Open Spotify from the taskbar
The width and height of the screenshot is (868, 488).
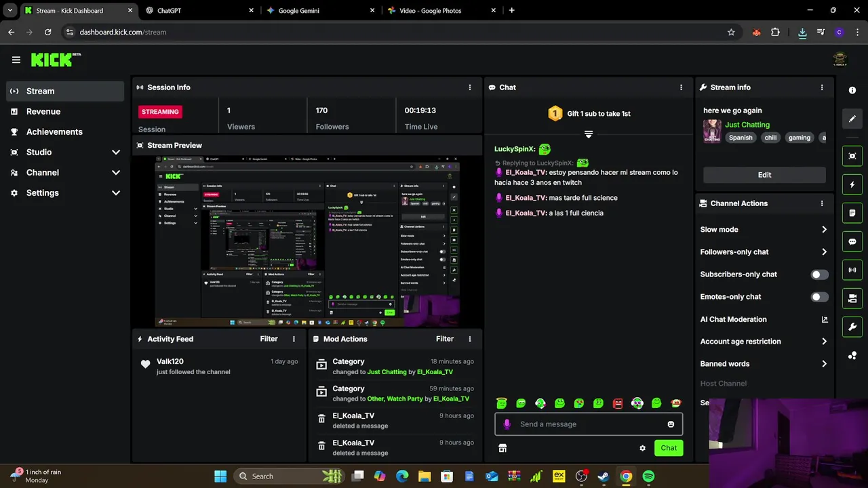tap(648, 476)
